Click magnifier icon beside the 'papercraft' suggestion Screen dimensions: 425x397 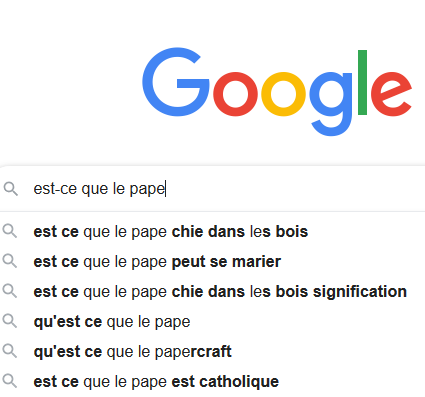click(x=10, y=351)
